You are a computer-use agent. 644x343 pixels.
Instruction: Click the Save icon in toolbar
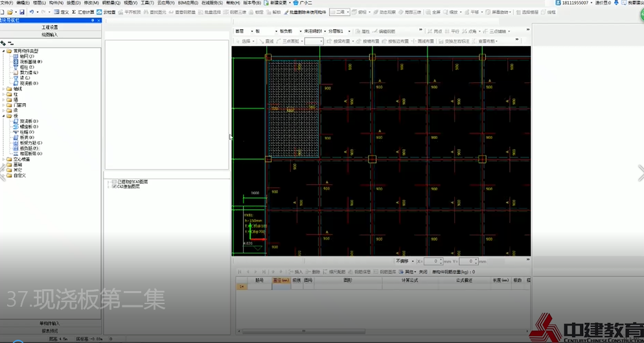22,12
